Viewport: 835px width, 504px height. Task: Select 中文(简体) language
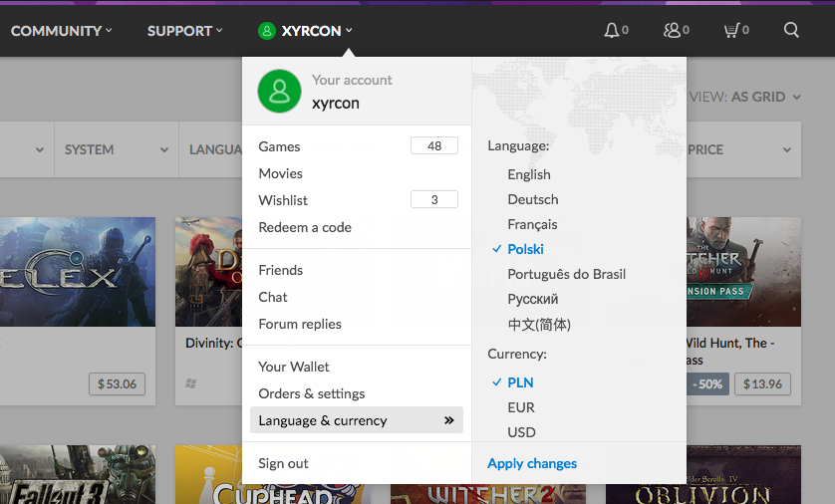(x=539, y=324)
